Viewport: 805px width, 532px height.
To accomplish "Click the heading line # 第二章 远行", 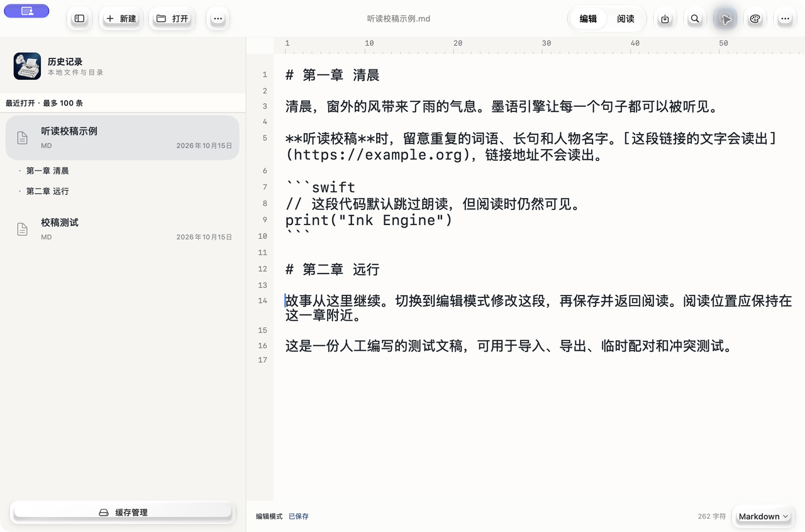I will tap(333, 269).
